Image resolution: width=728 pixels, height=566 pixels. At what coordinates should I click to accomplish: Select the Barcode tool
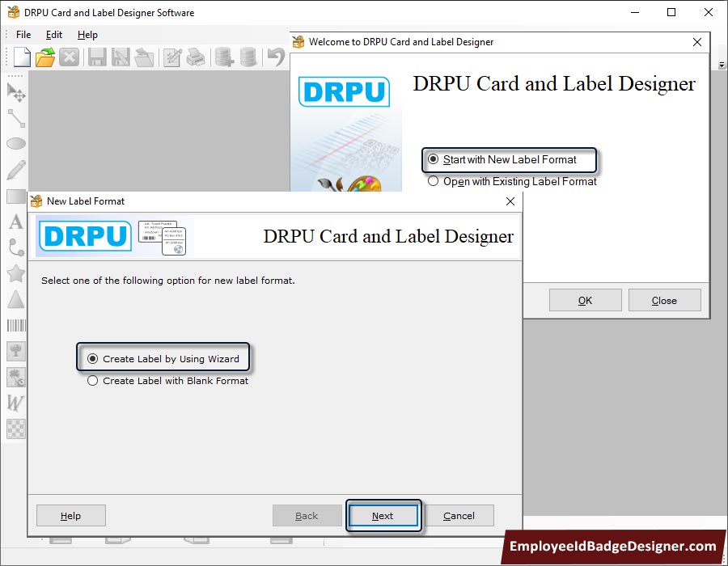pyautogui.click(x=16, y=325)
